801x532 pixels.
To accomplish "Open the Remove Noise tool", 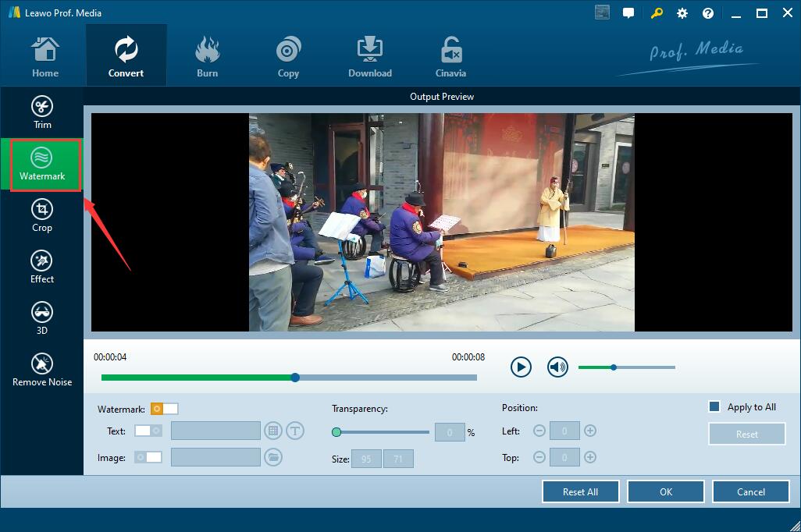I will (x=42, y=370).
